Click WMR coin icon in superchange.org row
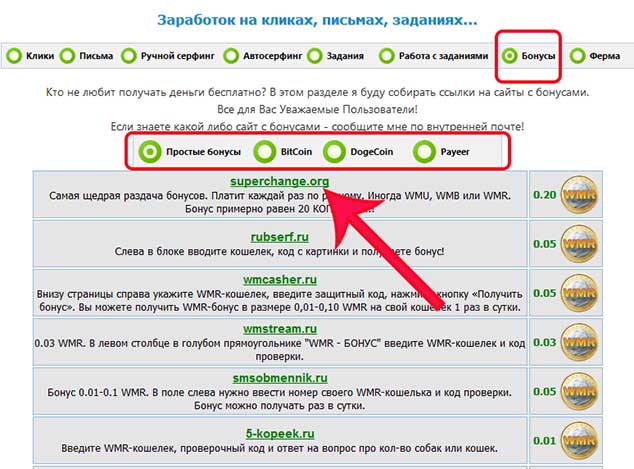The height and width of the screenshot is (469, 634). coord(579,195)
